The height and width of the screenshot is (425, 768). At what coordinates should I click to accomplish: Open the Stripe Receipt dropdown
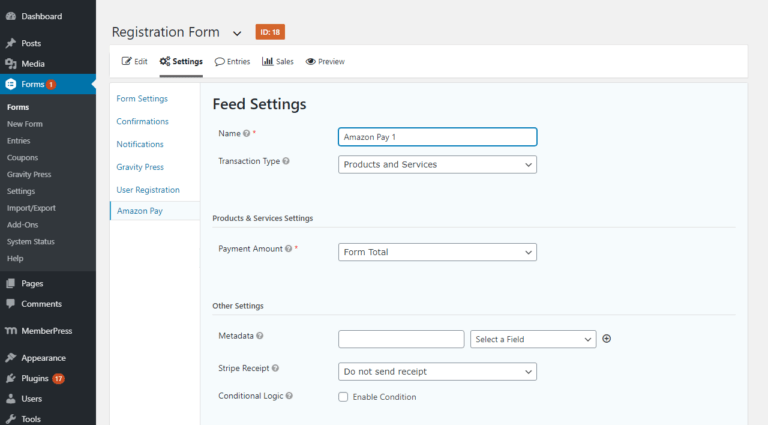[437, 372]
